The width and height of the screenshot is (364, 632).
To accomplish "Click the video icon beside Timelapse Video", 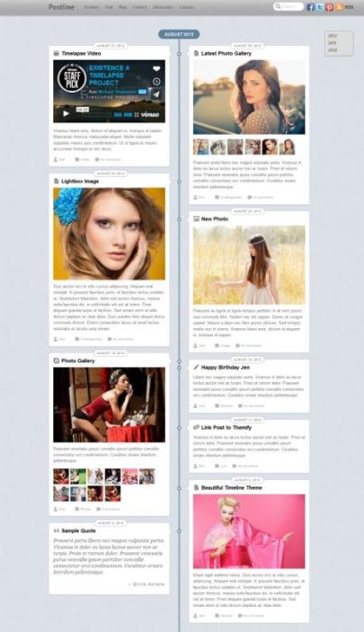I will tap(57, 53).
